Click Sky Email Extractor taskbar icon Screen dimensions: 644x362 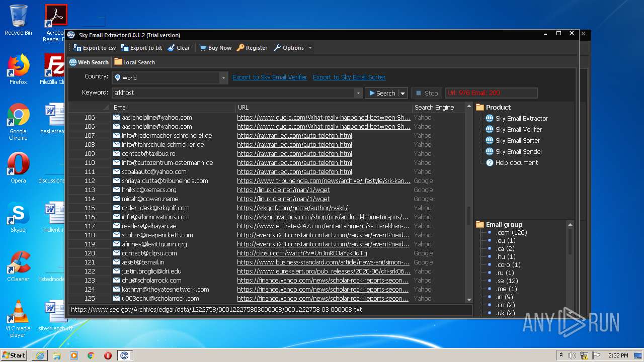[x=124, y=355]
